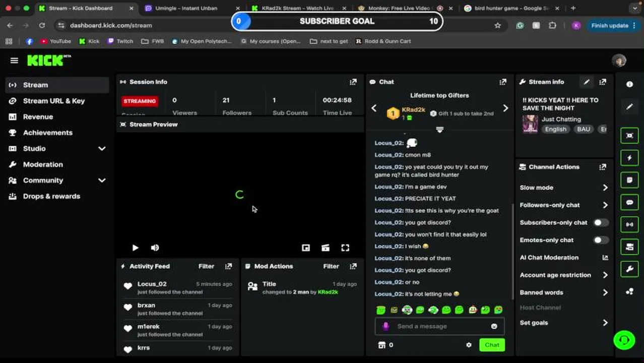This screenshot has height=363, width=644.
Task: Show next top gifter with right arrow
Action: tap(505, 108)
